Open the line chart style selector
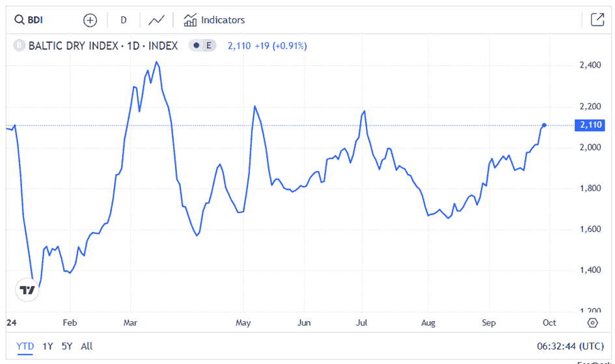 click(x=156, y=20)
